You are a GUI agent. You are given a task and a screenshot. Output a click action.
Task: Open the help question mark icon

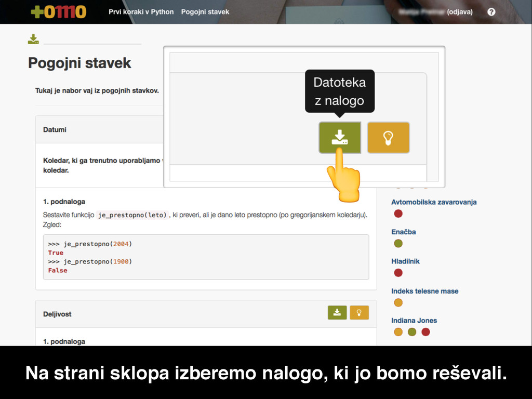pos(491,12)
